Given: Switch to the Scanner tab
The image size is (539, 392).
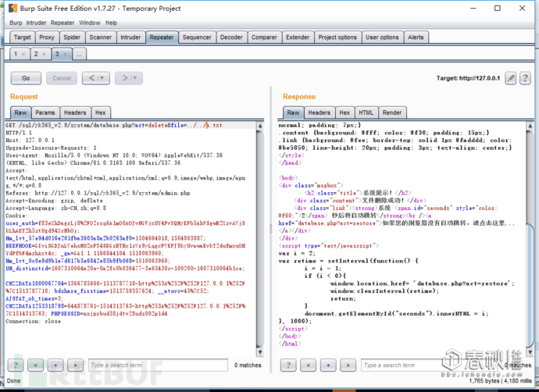Looking at the screenshot, I should click(x=100, y=37).
